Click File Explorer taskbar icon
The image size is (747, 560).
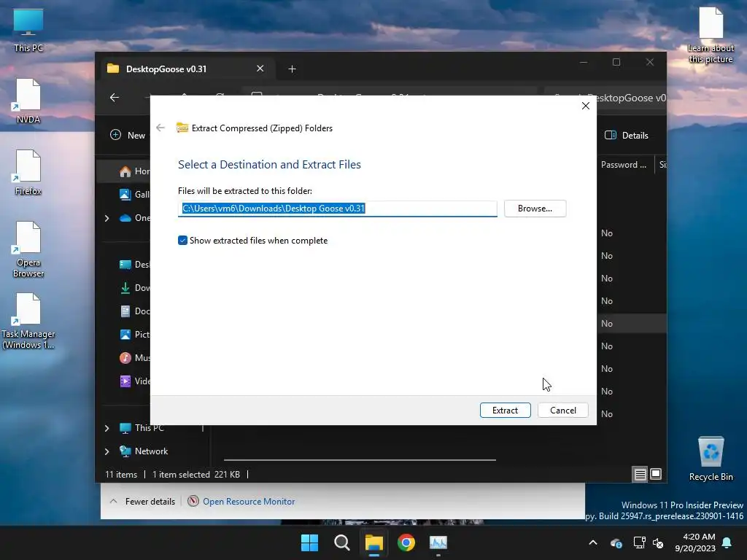point(374,542)
